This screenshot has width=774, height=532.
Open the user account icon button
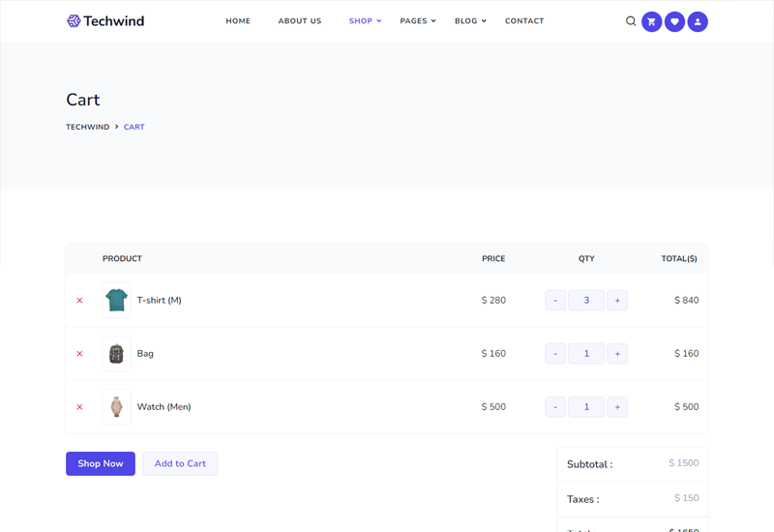pos(698,21)
